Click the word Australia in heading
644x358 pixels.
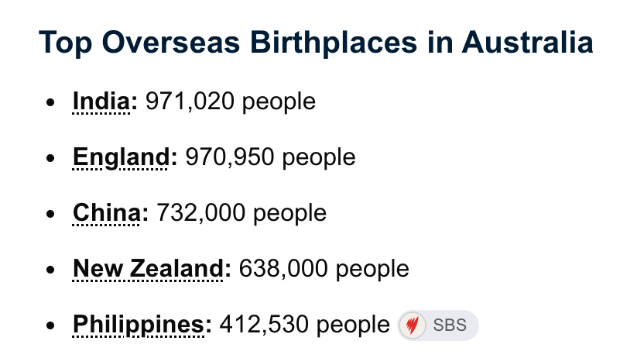pos(528,43)
